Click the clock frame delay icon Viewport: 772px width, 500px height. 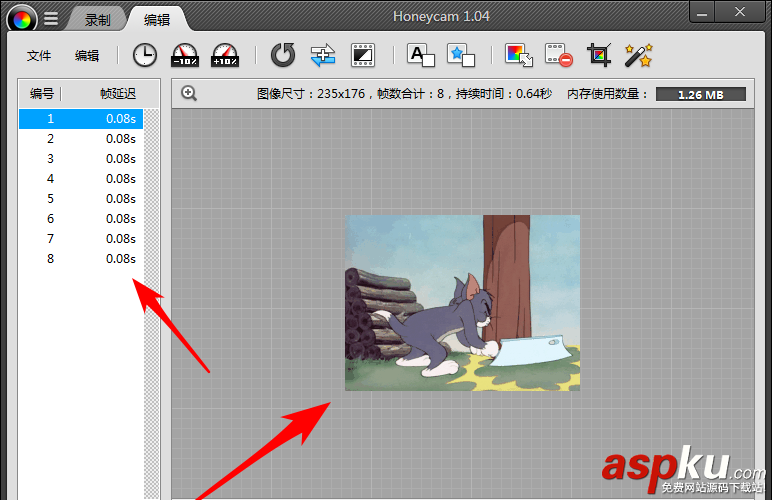tap(145, 55)
